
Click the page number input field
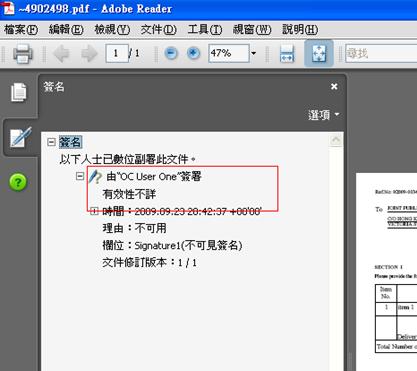click(117, 53)
